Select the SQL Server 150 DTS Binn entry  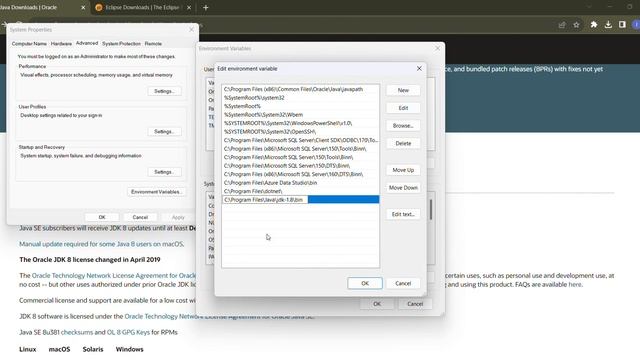pyautogui.click(x=300, y=166)
